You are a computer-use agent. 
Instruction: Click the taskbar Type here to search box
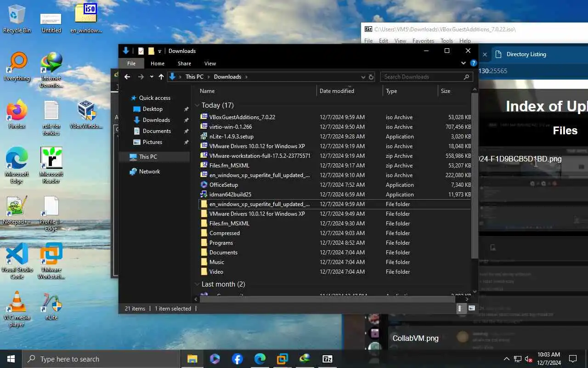click(101, 359)
